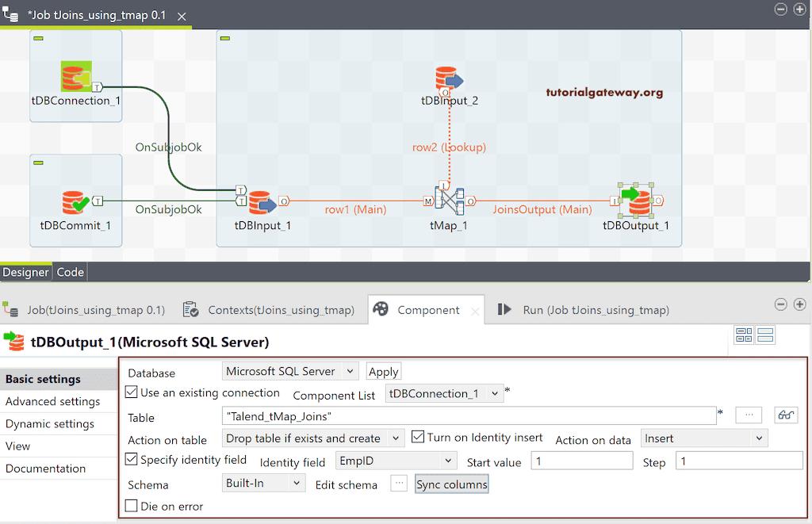
Task: Click the split layout view icon
Action: click(x=744, y=335)
